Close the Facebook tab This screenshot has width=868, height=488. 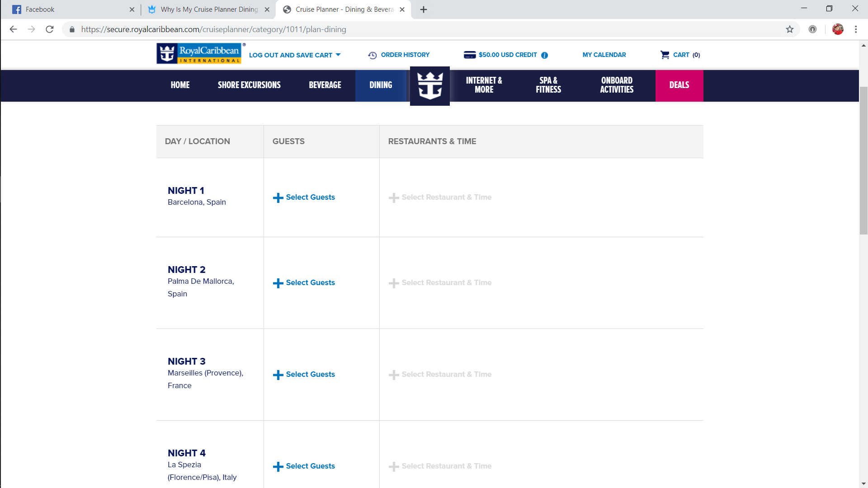tap(132, 9)
